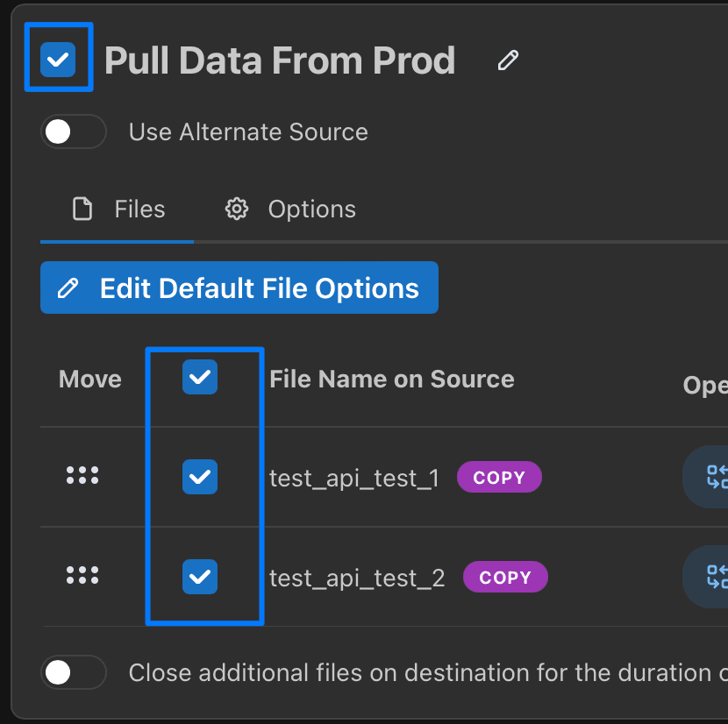
Task: Click the File Name on Source column header
Action: coord(391,380)
